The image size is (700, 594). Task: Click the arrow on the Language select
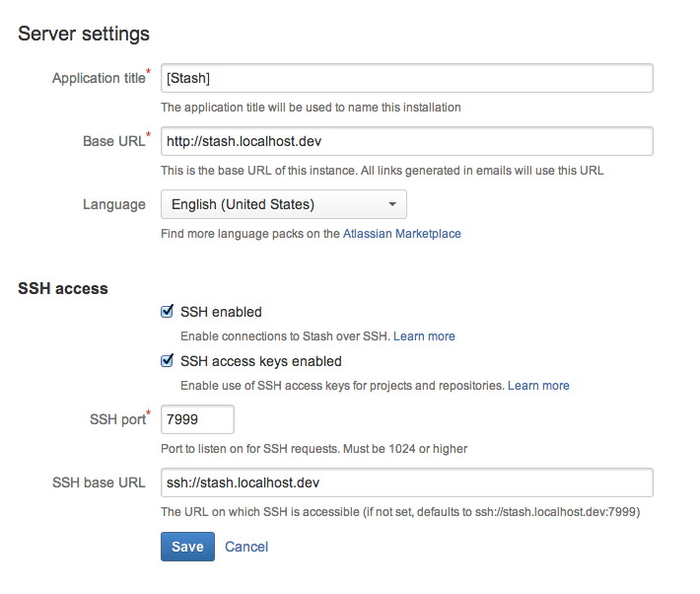click(x=392, y=204)
